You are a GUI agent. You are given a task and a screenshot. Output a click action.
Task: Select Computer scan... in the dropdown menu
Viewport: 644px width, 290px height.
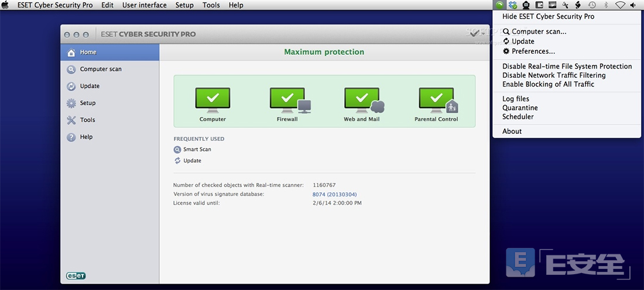(567, 32)
